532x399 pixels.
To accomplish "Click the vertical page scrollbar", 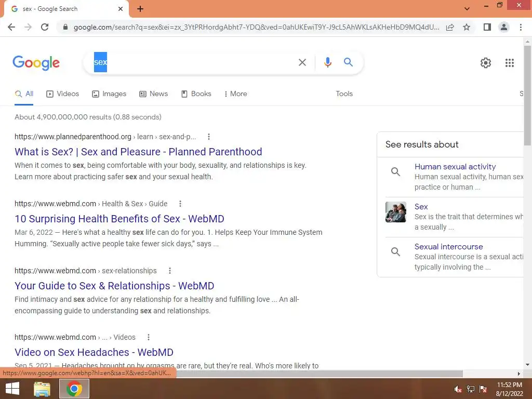I will (527, 95).
